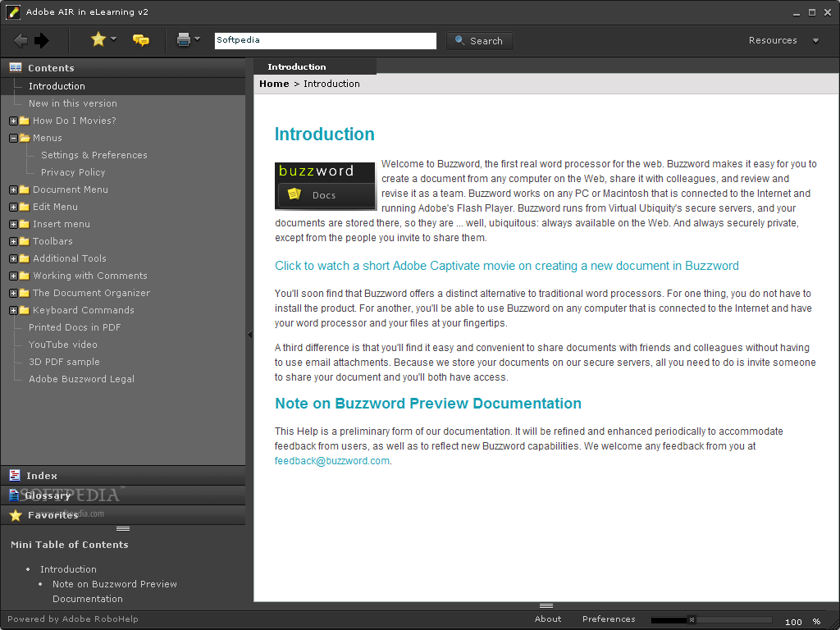Add to favorites with the star icon
The height and width of the screenshot is (630, 840).
(x=98, y=39)
